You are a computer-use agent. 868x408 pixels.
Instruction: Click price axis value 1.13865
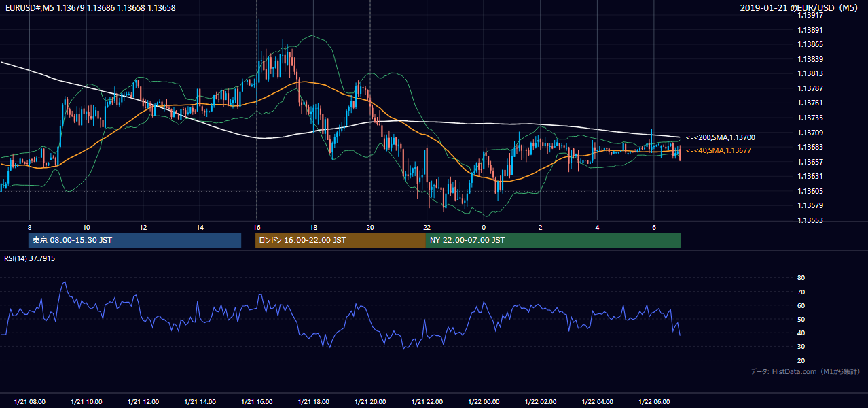(810, 44)
